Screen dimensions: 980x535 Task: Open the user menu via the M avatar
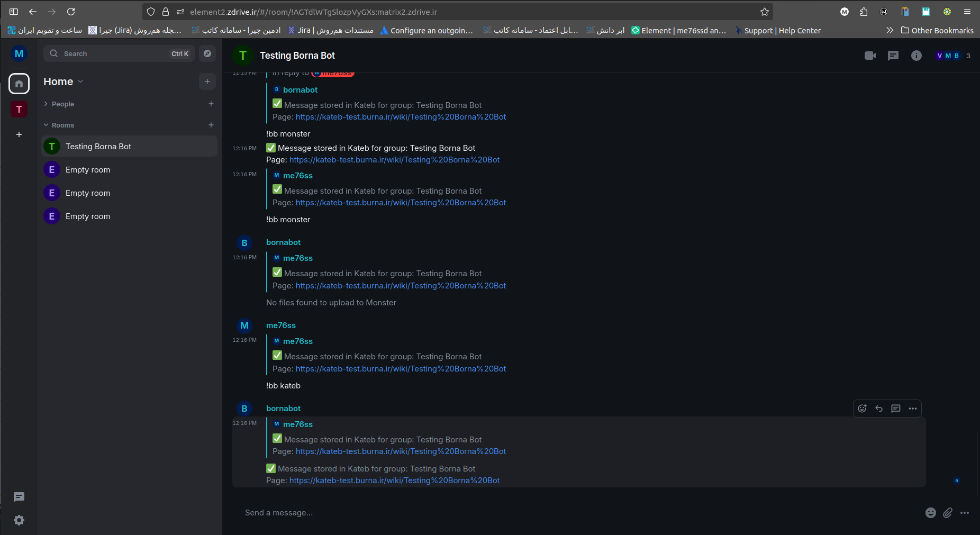[x=19, y=53]
